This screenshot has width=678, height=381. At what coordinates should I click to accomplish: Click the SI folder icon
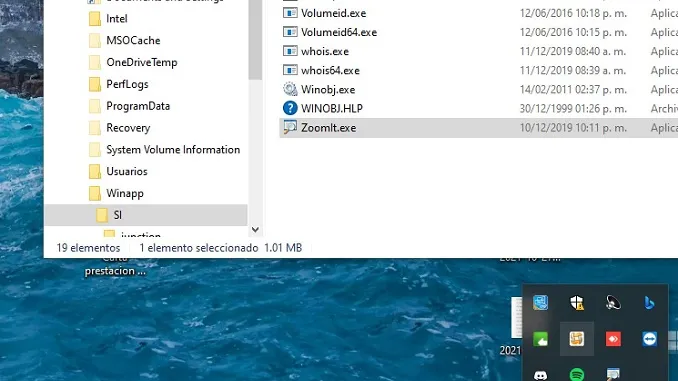click(102, 215)
